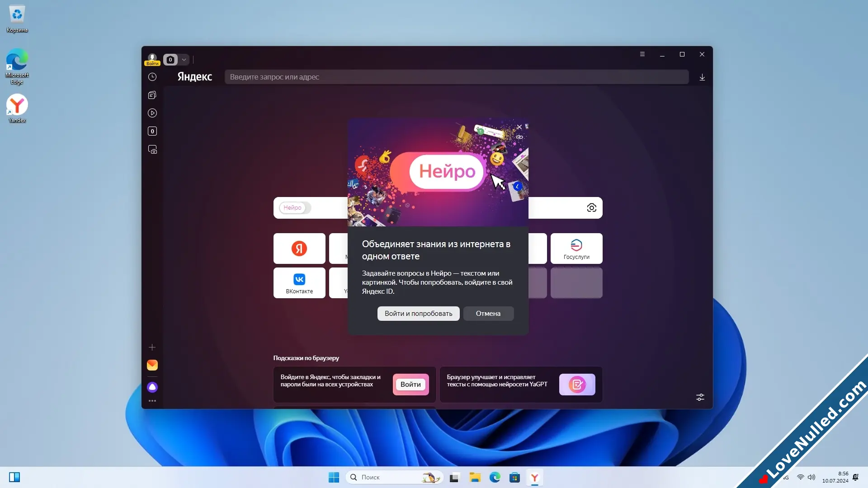868x488 pixels.
Task: Open the clock showing 8:56 in the tray
Action: [x=835, y=477]
